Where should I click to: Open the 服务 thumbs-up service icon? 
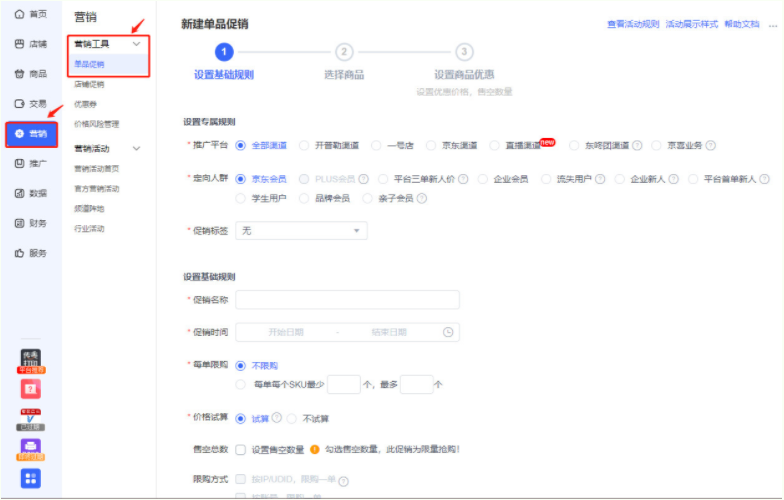(20, 253)
